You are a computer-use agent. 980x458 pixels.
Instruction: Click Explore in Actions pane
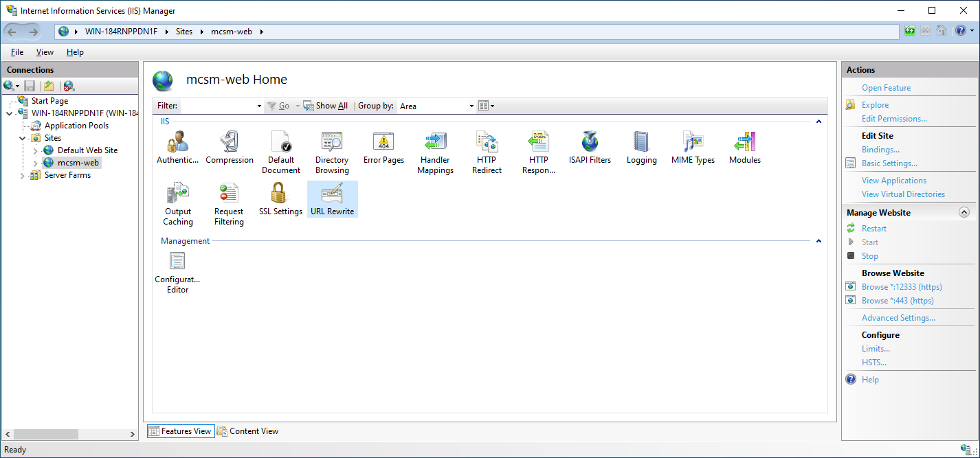(x=875, y=105)
